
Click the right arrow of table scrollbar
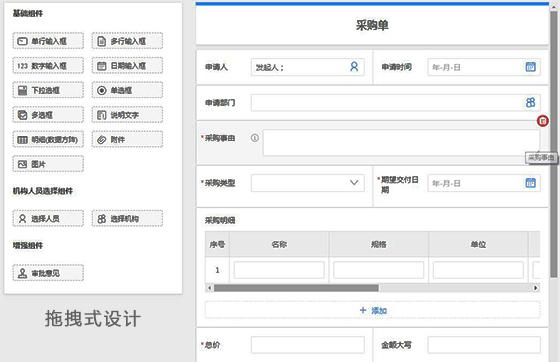pos(535,288)
